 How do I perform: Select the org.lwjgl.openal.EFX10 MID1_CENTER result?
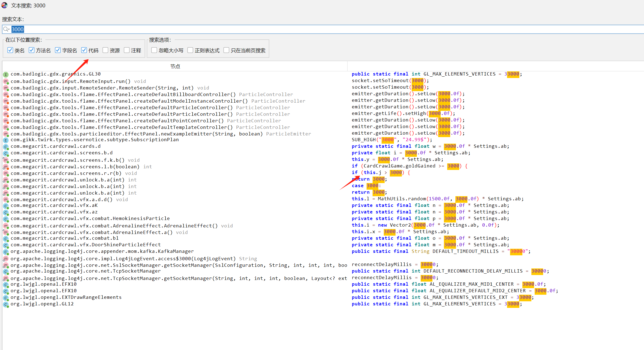click(44, 284)
